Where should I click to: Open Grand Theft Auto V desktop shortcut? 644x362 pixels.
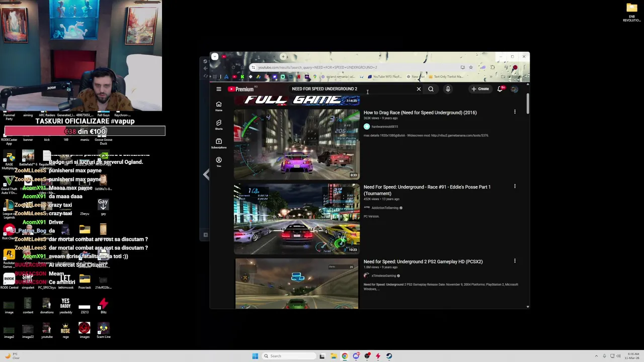tap(9, 183)
